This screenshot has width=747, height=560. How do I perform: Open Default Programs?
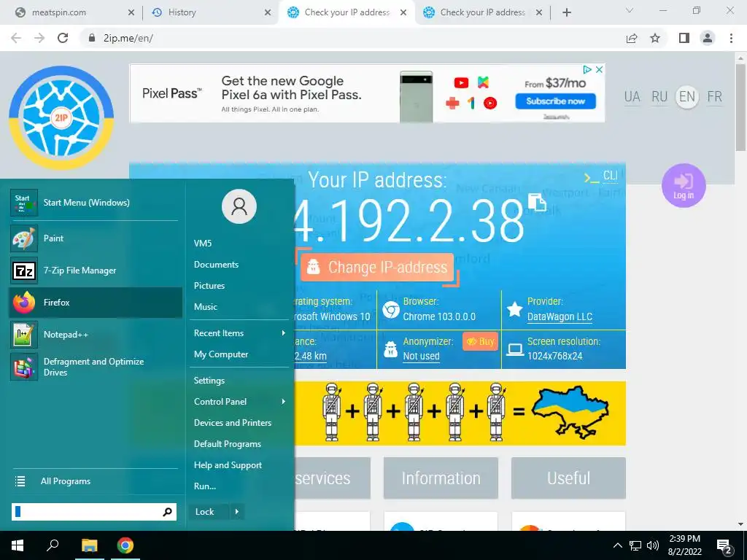click(228, 444)
